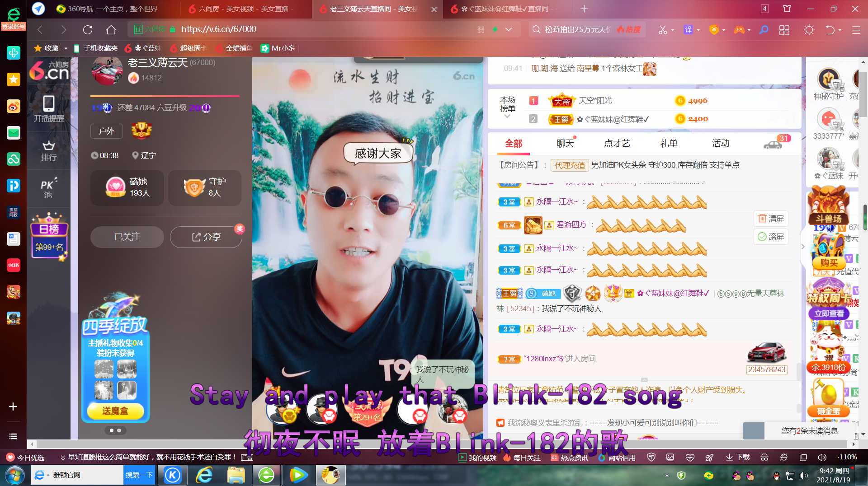Expand the address bar dropdown arrow
This screenshot has width=868, height=486.
(x=509, y=29)
